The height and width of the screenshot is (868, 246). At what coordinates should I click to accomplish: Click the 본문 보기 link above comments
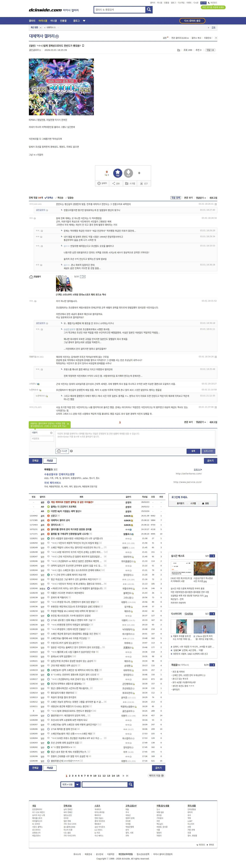(188, 198)
